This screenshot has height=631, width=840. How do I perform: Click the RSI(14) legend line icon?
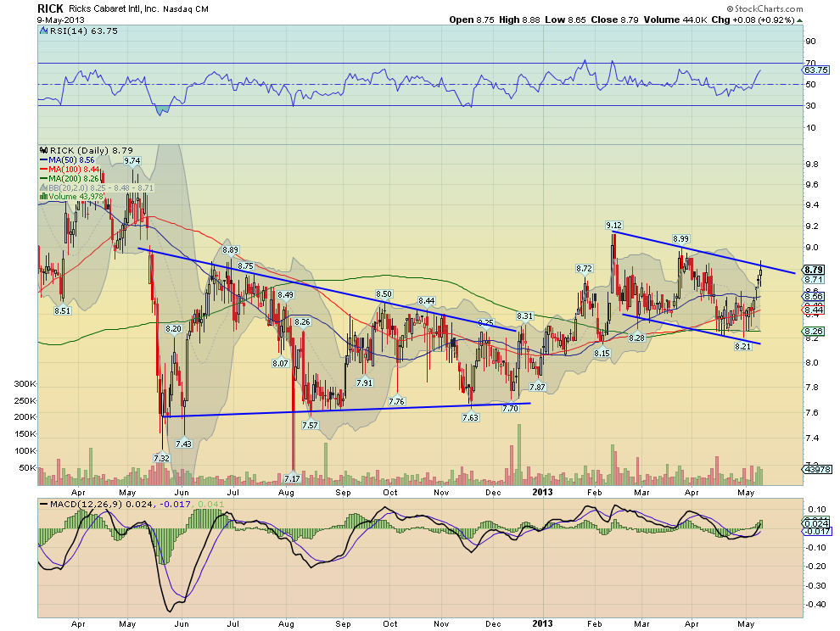click(x=44, y=31)
